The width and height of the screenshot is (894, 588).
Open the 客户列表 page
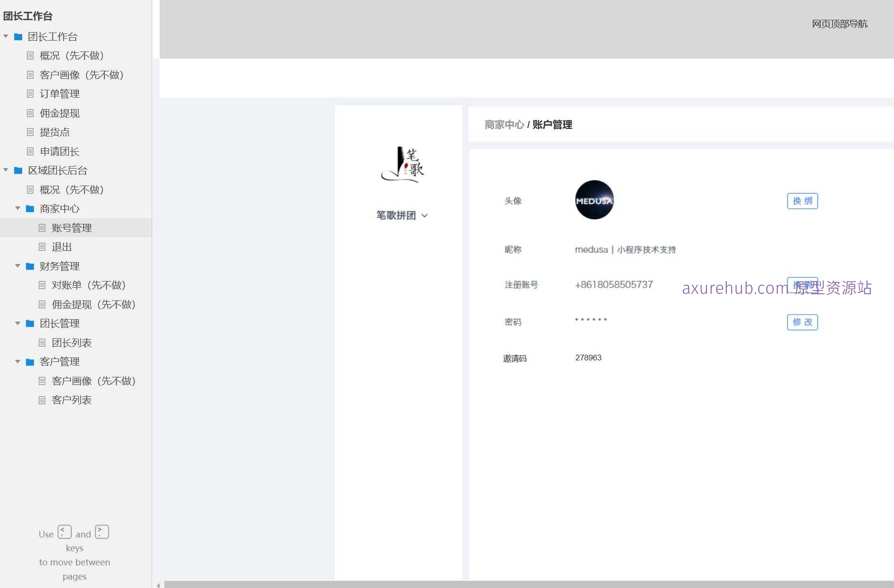pyautogui.click(x=72, y=400)
